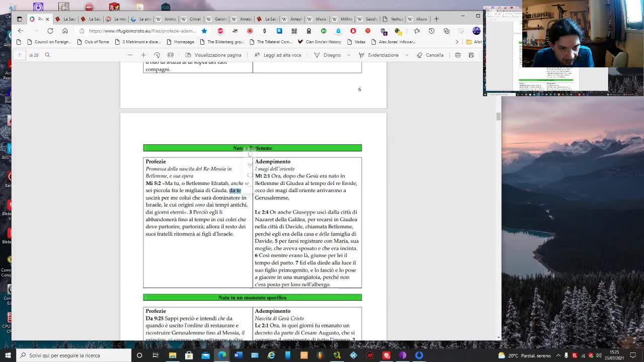Image resolution: width=644 pixels, height=362 pixels.
Task: Open the Windows Start menu
Action: (8, 355)
